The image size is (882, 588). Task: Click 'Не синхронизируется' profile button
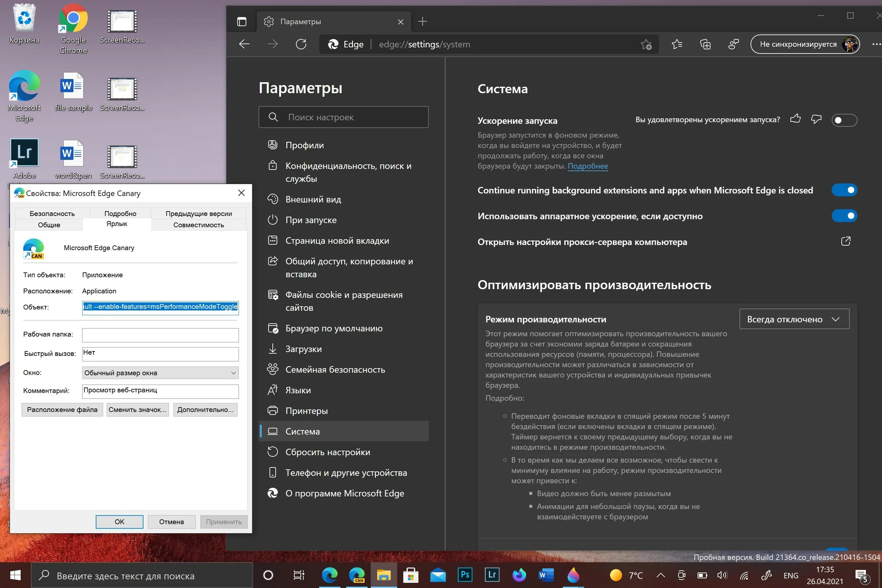(x=805, y=44)
